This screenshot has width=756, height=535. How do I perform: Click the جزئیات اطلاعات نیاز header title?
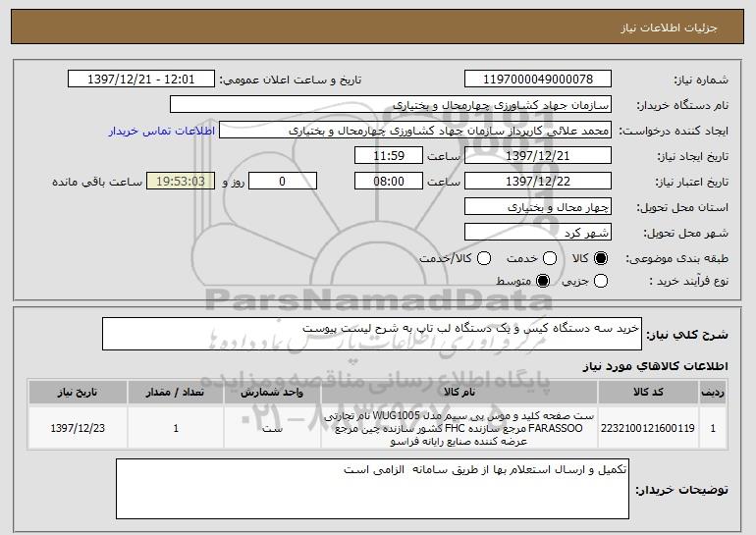[669, 27]
